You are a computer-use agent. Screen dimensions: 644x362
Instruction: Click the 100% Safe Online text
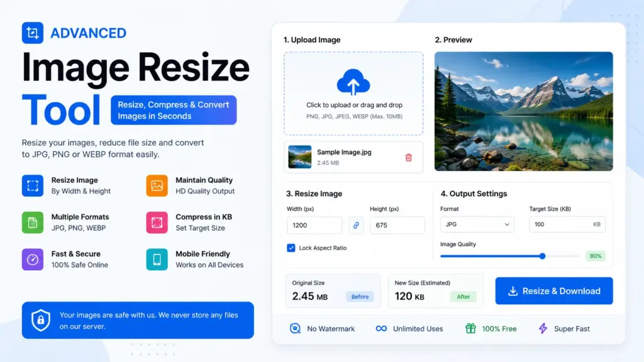point(80,265)
